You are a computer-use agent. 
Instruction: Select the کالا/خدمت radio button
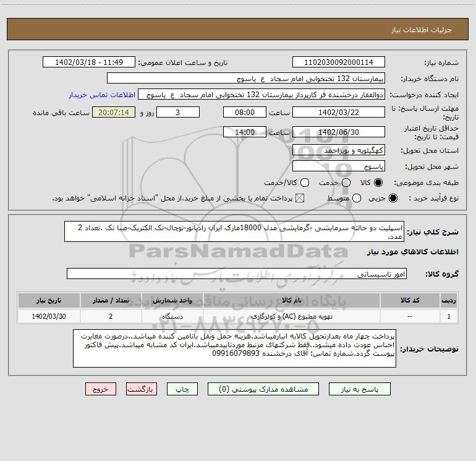pos(305,183)
